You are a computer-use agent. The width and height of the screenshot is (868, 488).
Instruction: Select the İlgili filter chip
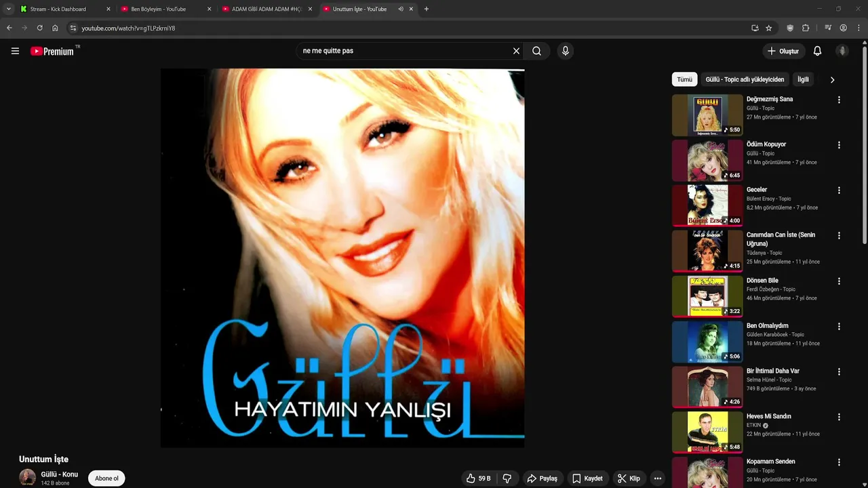point(803,79)
